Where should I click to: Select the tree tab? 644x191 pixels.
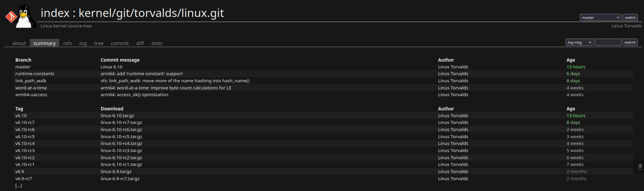[99, 43]
